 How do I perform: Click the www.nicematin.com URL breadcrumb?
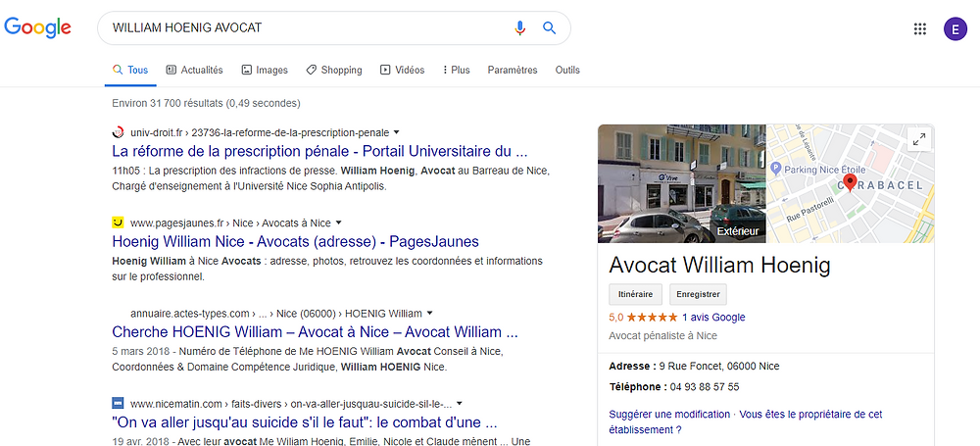point(291,403)
